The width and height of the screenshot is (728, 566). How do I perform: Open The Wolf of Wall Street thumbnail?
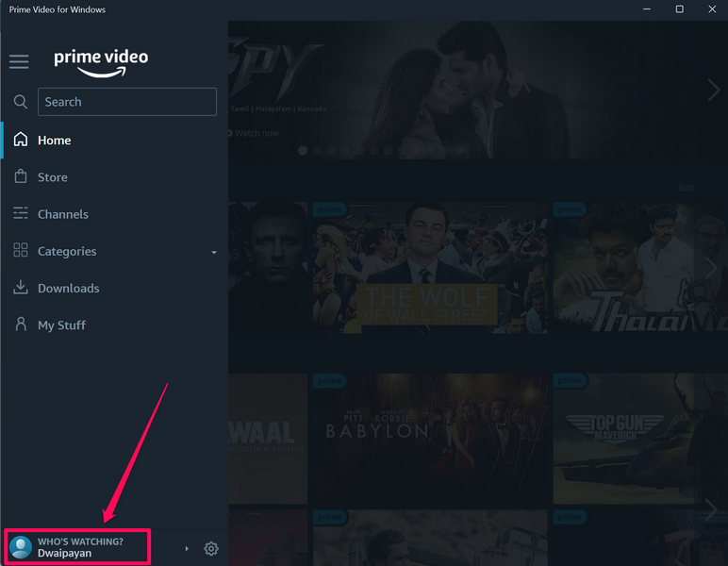tap(430, 268)
